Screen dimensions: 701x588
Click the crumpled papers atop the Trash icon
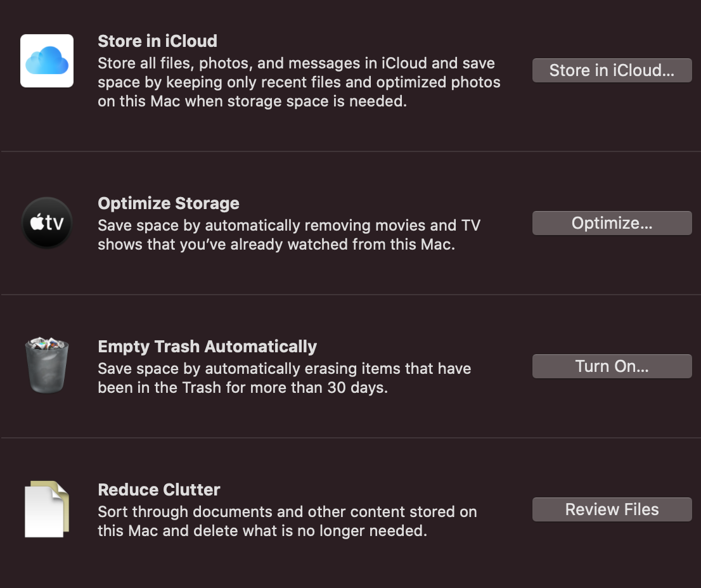click(x=46, y=343)
